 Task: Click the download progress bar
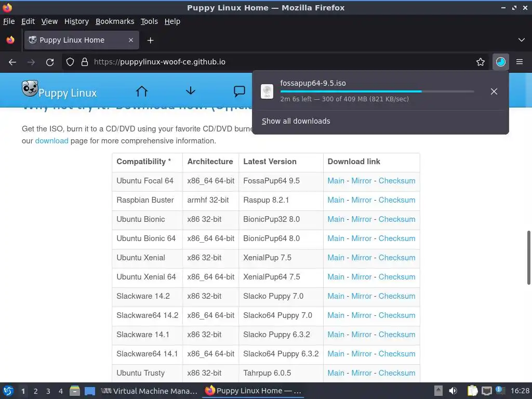coord(377,91)
